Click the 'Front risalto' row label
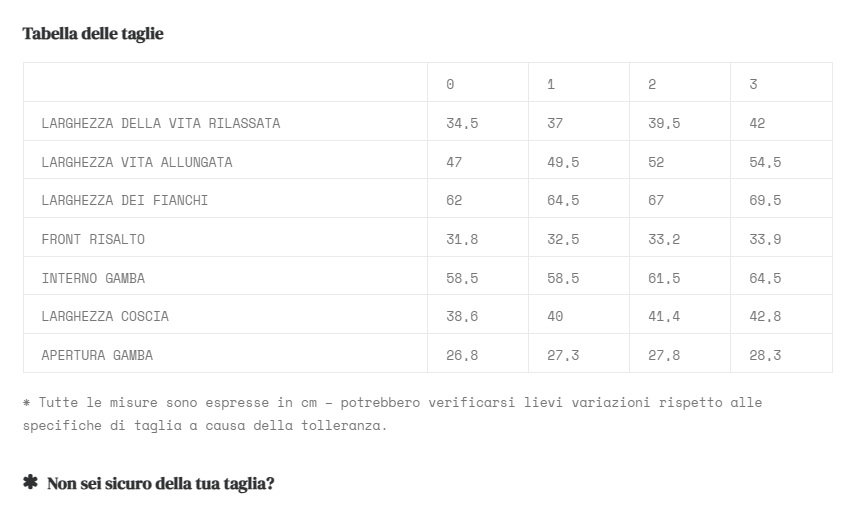Screen dimensions: 853x518 click(x=93, y=239)
